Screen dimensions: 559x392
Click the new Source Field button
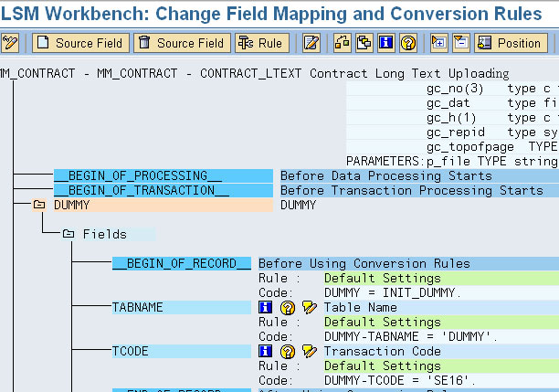(x=80, y=43)
